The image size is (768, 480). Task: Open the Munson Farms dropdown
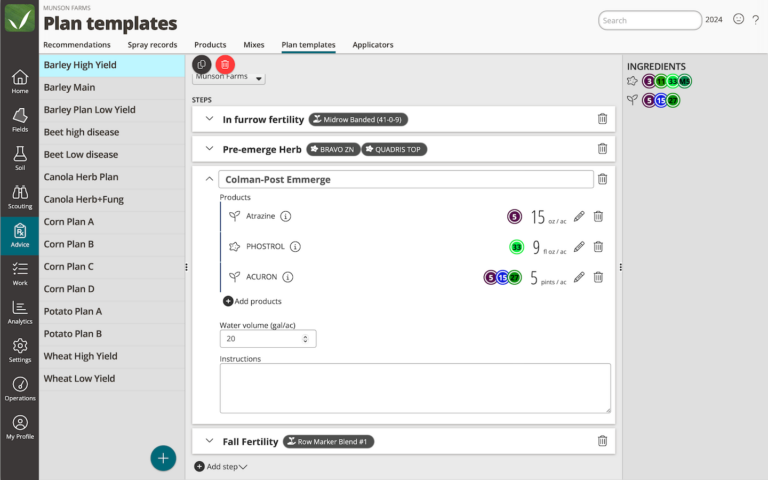[x=229, y=78]
